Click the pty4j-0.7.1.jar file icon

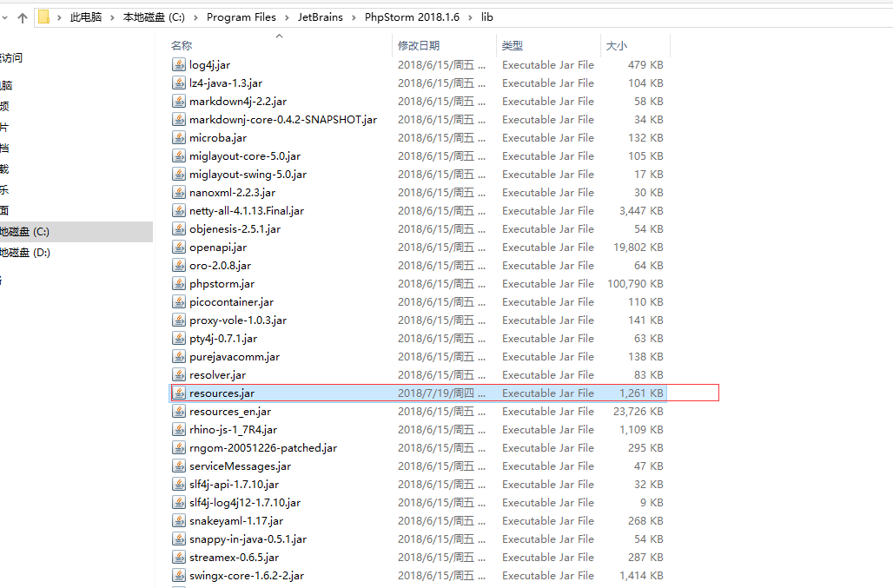click(x=179, y=338)
